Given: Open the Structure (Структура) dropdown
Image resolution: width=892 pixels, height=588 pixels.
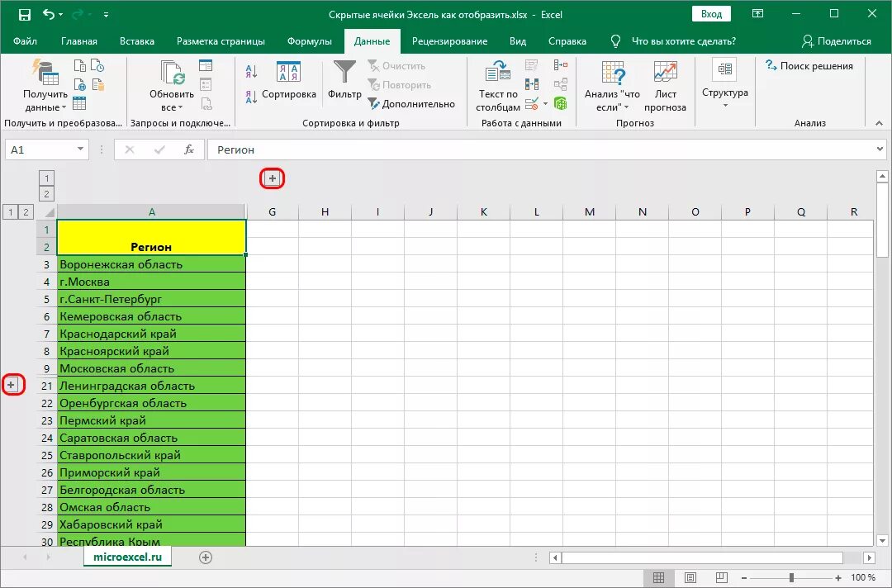Looking at the screenshot, I should coord(725,83).
